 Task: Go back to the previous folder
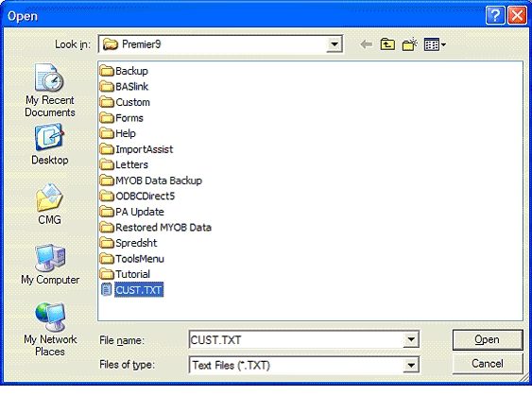[x=366, y=44]
